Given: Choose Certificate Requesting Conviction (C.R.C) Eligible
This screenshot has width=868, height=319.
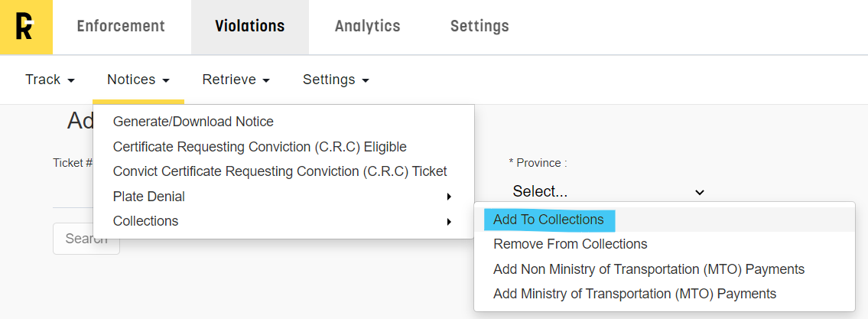Looking at the screenshot, I should pos(259,147).
